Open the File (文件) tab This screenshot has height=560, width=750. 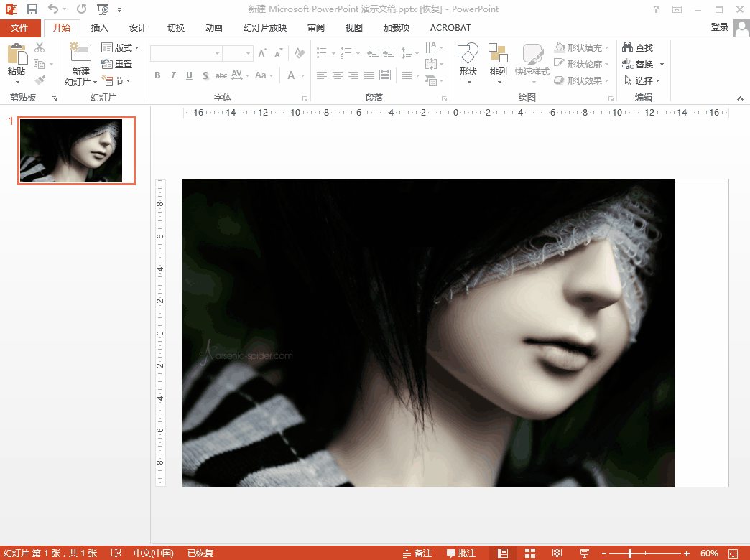pyautogui.click(x=19, y=28)
